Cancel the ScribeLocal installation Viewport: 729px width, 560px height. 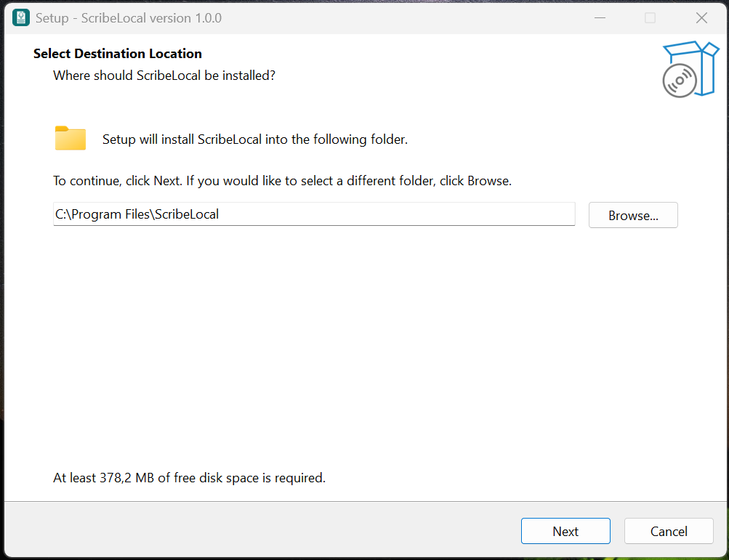coord(668,531)
